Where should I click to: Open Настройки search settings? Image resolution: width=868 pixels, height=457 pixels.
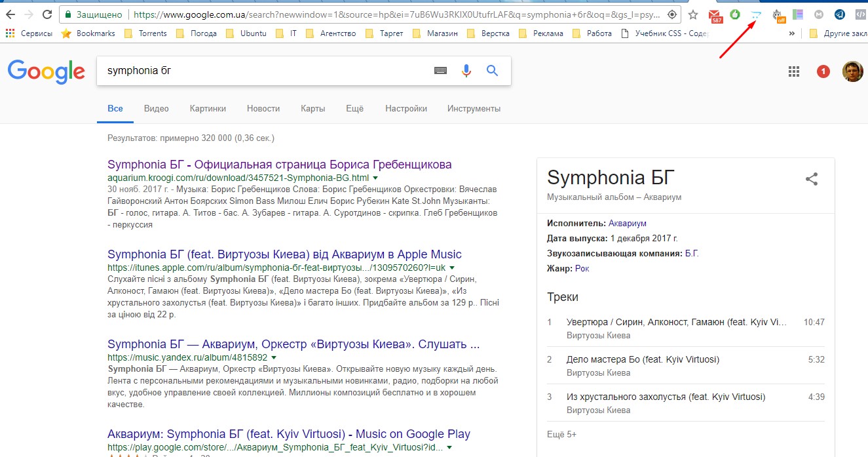[406, 108]
